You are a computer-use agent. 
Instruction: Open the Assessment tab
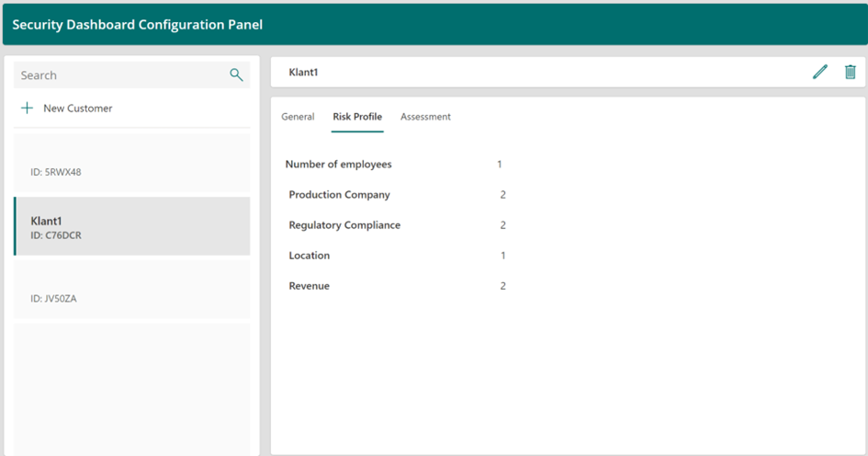pos(425,117)
